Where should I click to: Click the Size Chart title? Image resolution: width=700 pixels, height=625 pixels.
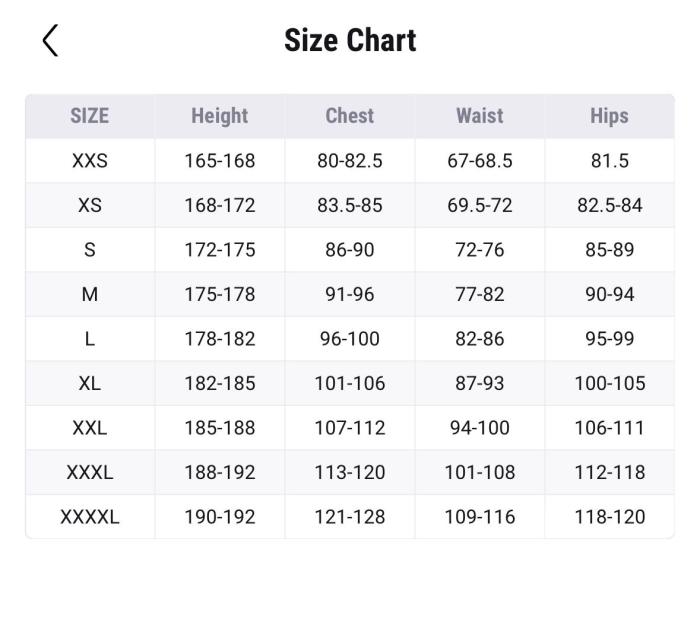[x=350, y=41]
